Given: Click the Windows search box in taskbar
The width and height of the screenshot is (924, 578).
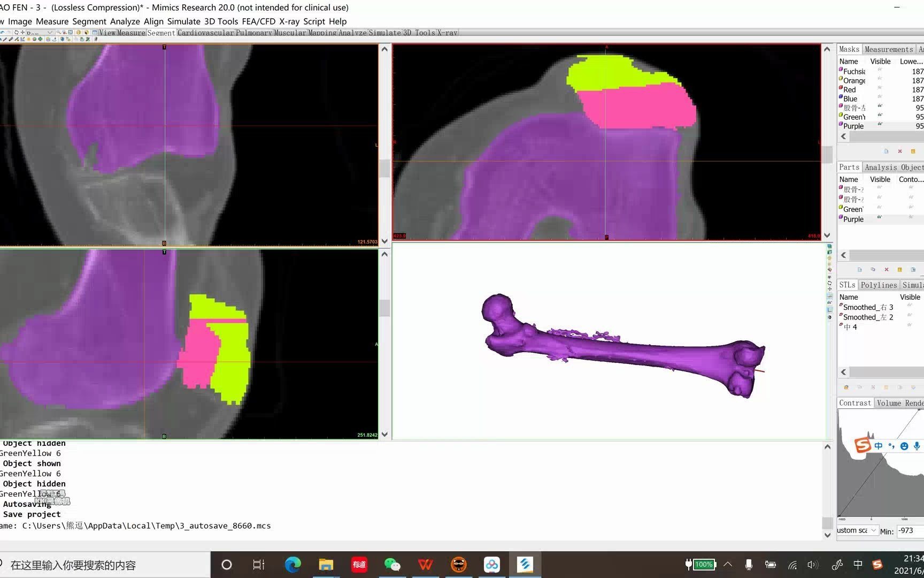Looking at the screenshot, I should click(104, 565).
